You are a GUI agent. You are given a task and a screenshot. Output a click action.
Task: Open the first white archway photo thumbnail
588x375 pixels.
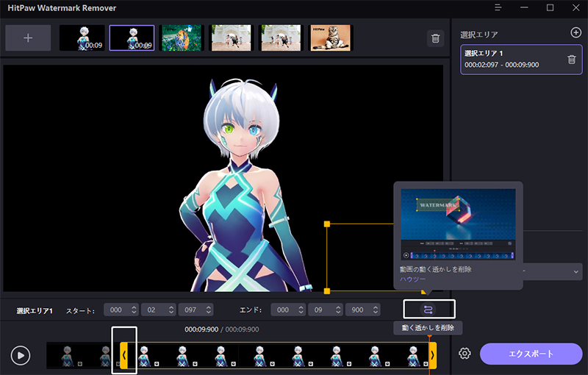click(232, 38)
